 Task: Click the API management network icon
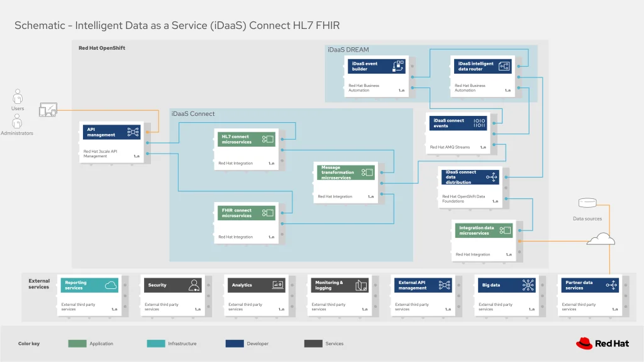133,132
